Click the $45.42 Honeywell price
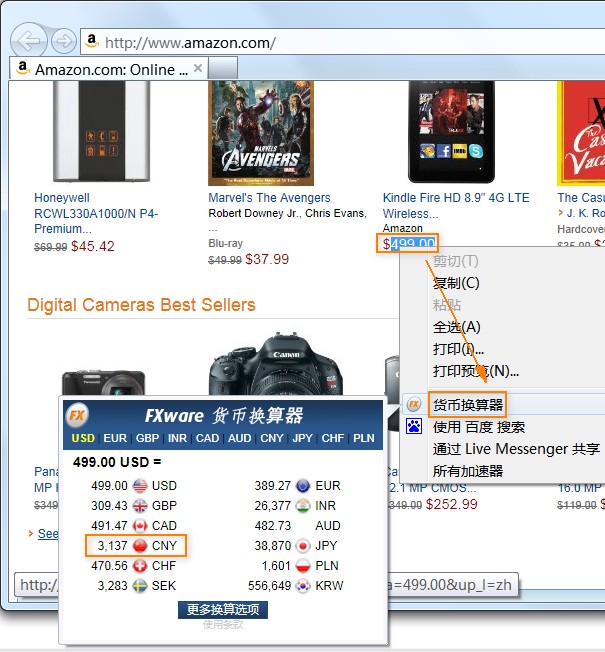This screenshot has height=652, width=605. 93,246
